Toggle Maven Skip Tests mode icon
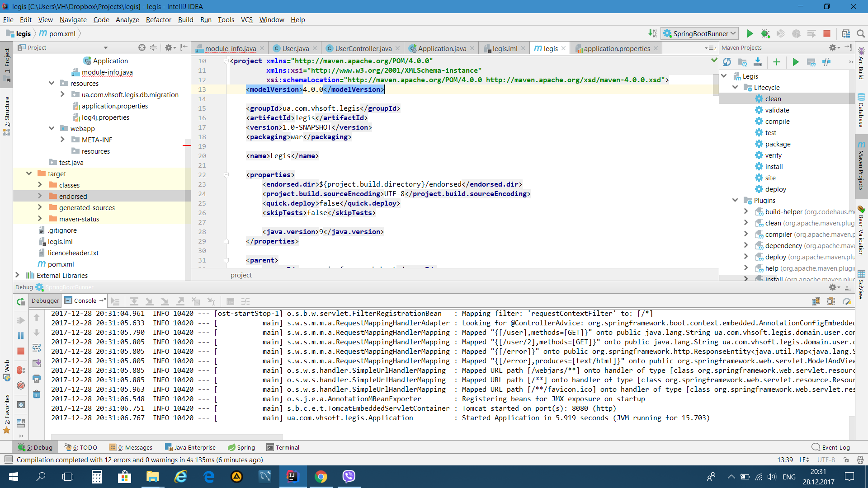 pos(826,62)
